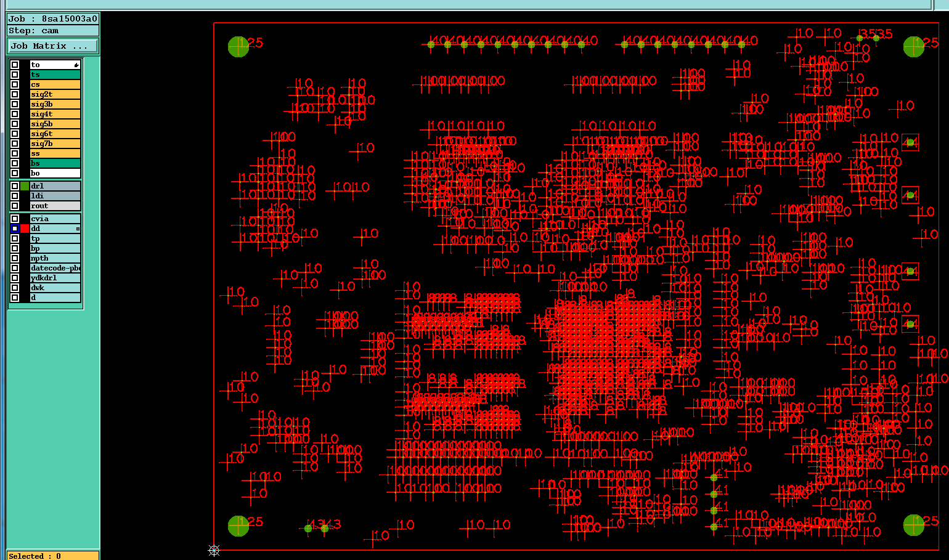Toggle checkbox for the 'cs' layer
949x560 pixels.
[15, 84]
